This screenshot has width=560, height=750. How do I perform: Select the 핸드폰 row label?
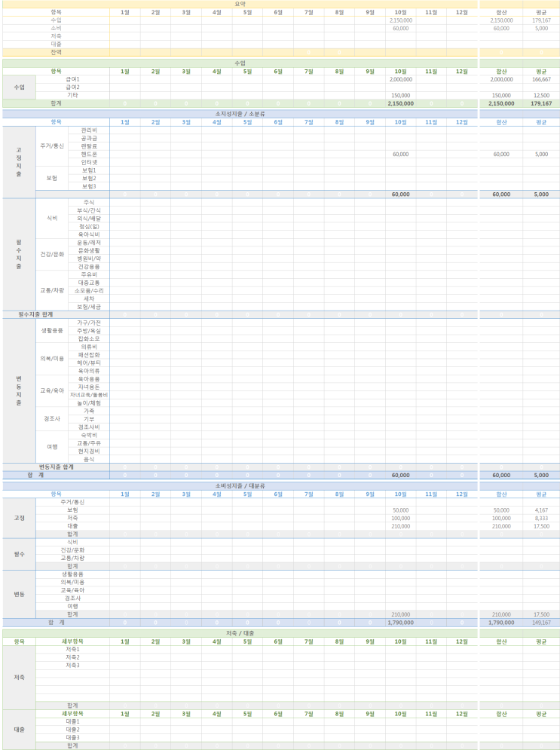pyautogui.click(x=89, y=155)
